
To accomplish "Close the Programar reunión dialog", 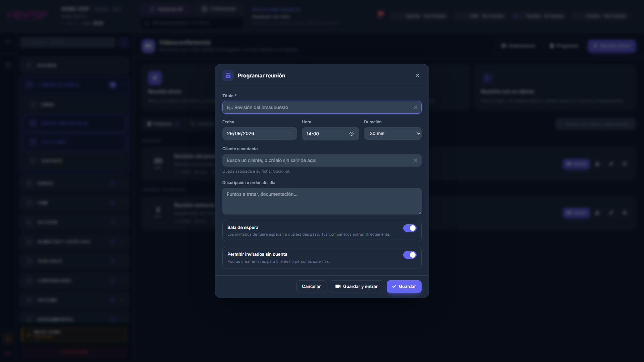I will (418, 75).
